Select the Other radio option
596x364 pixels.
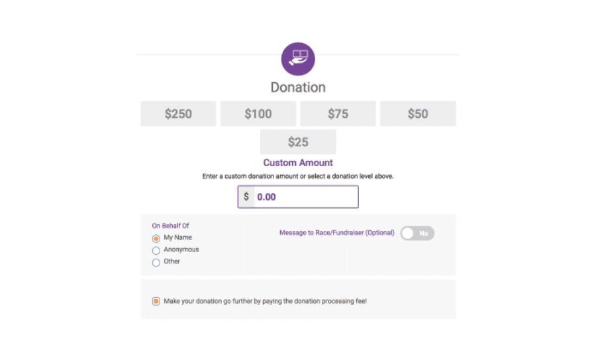point(156,263)
